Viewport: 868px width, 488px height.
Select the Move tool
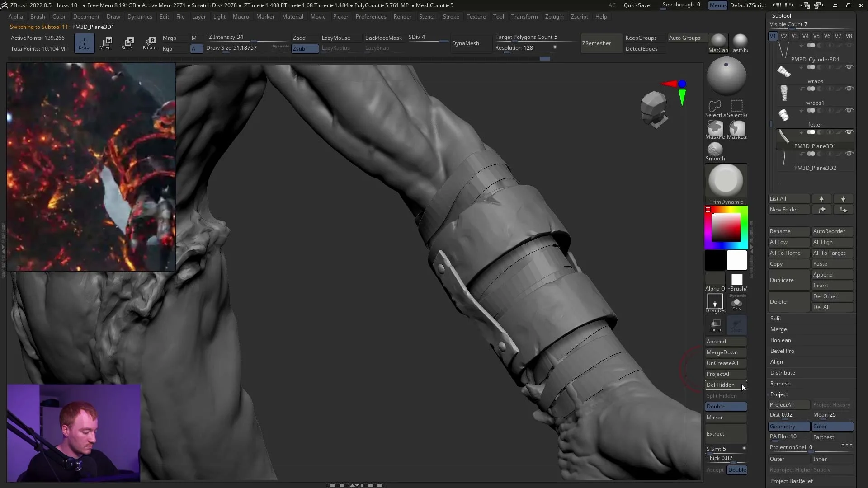click(106, 43)
